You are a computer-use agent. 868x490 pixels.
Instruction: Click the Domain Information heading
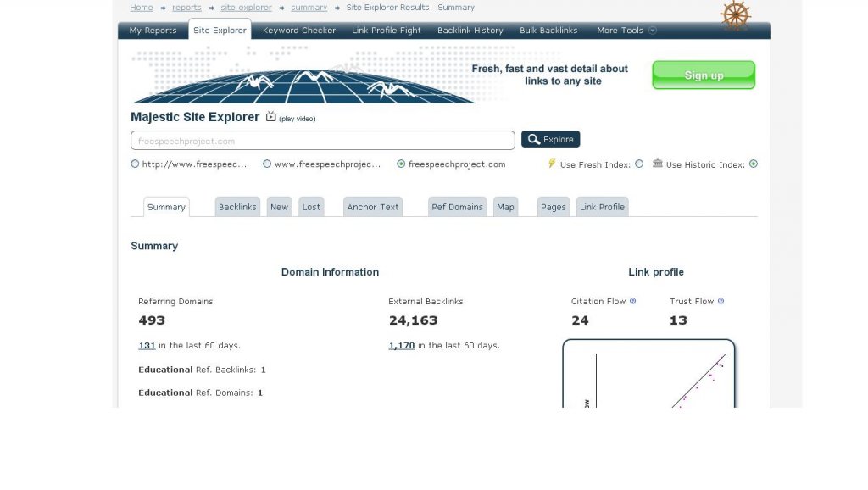coord(330,272)
